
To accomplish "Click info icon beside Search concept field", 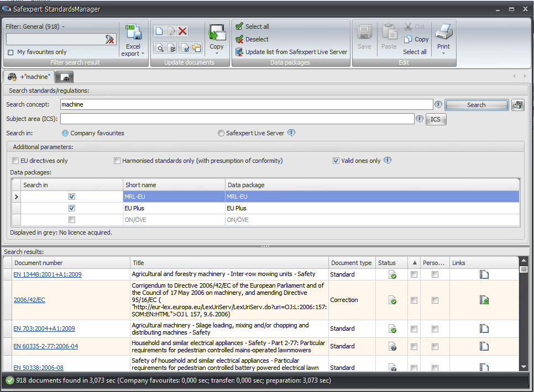I will tap(438, 104).
